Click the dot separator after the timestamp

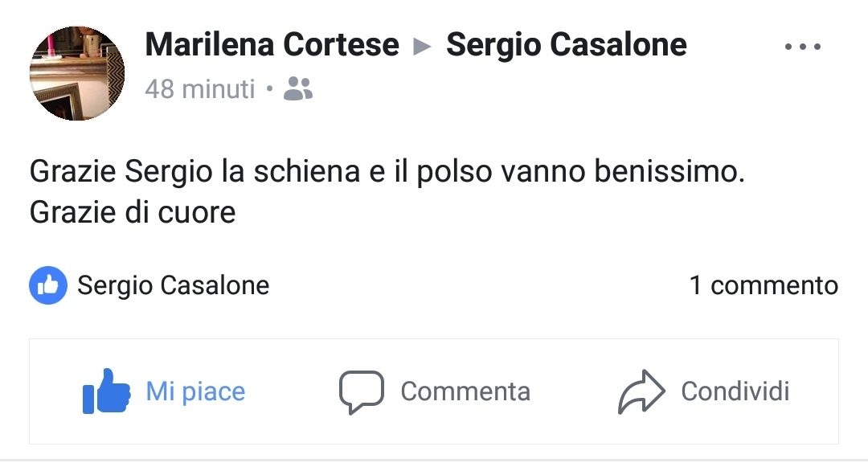pos(269,88)
